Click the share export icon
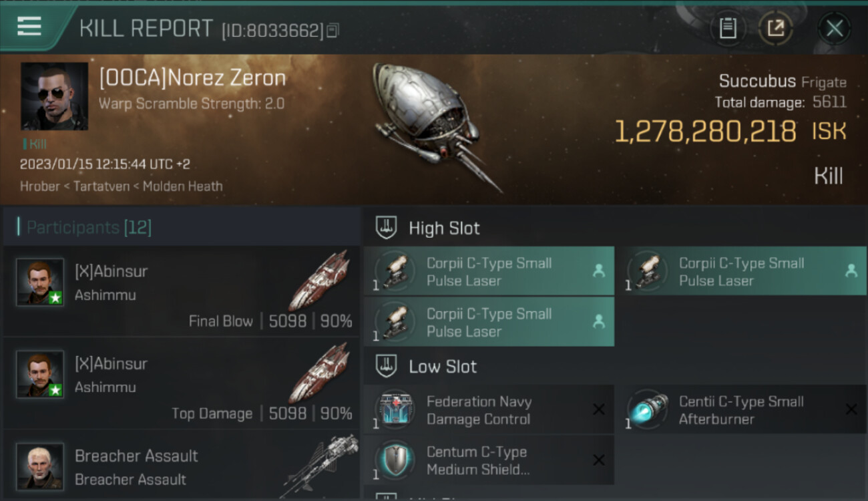The height and width of the screenshot is (501, 868). [776, 29]
